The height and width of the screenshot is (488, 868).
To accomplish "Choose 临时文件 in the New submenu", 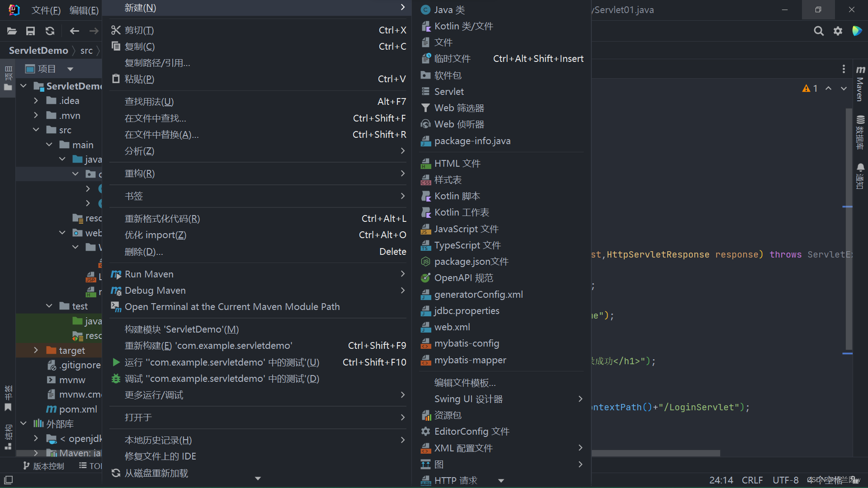I will click(502, 59).
